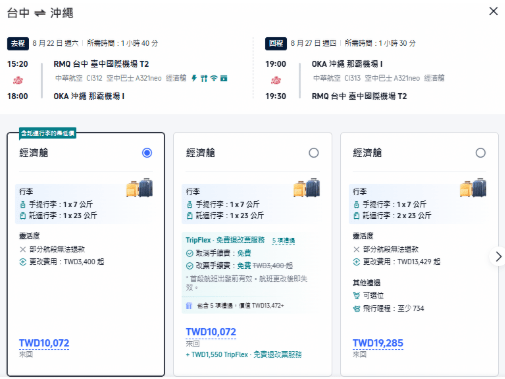Viewport: 505px width, 379px height.
Task: Click 包含 5 項禮遇 value TWD13,472+ text
Action: click(240, 306)
